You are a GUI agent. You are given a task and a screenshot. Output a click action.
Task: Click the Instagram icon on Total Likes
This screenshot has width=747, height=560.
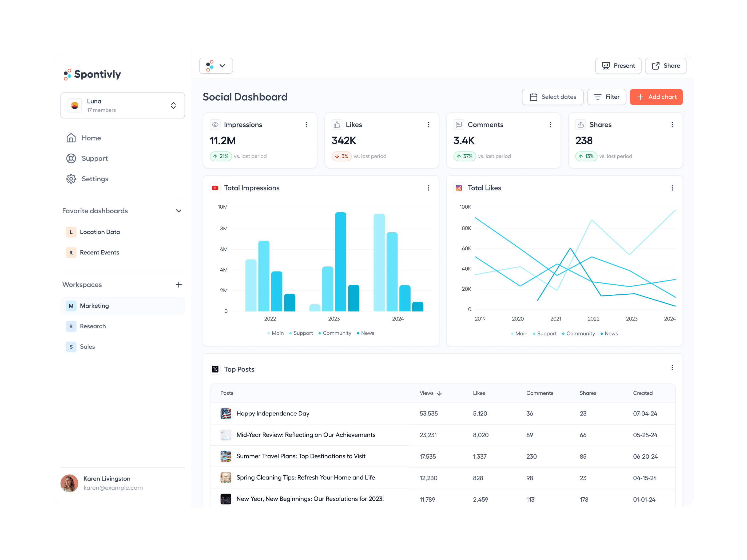point(459,188)
